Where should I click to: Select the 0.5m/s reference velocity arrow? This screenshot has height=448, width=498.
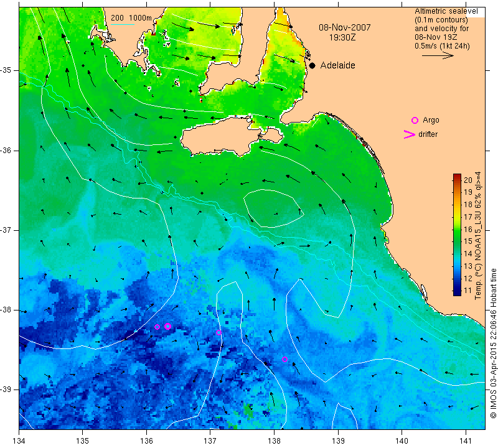point(438,55)
